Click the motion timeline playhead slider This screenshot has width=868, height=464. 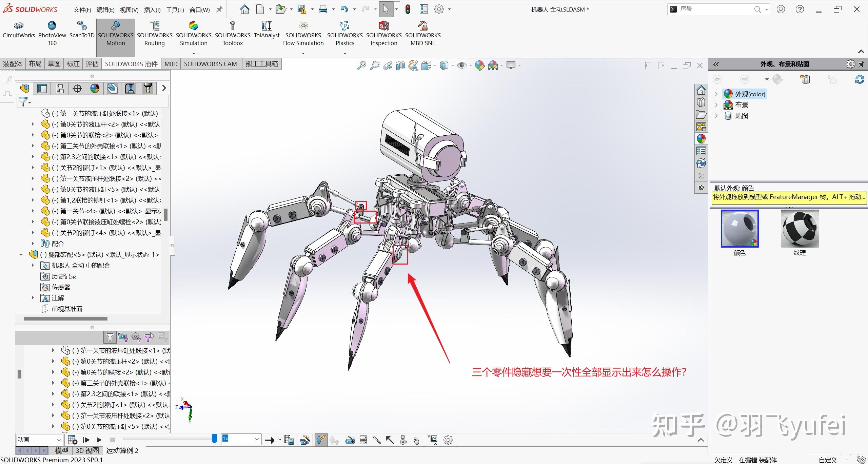(214, 439)
